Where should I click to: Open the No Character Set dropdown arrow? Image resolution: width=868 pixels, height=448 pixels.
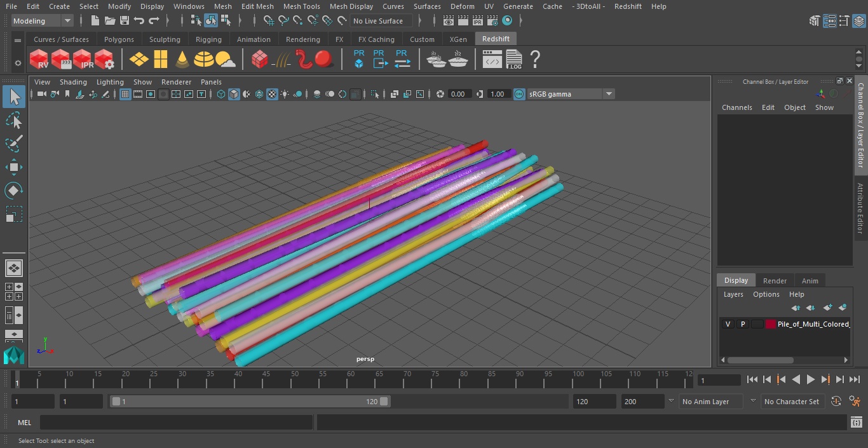pos(753,402)
